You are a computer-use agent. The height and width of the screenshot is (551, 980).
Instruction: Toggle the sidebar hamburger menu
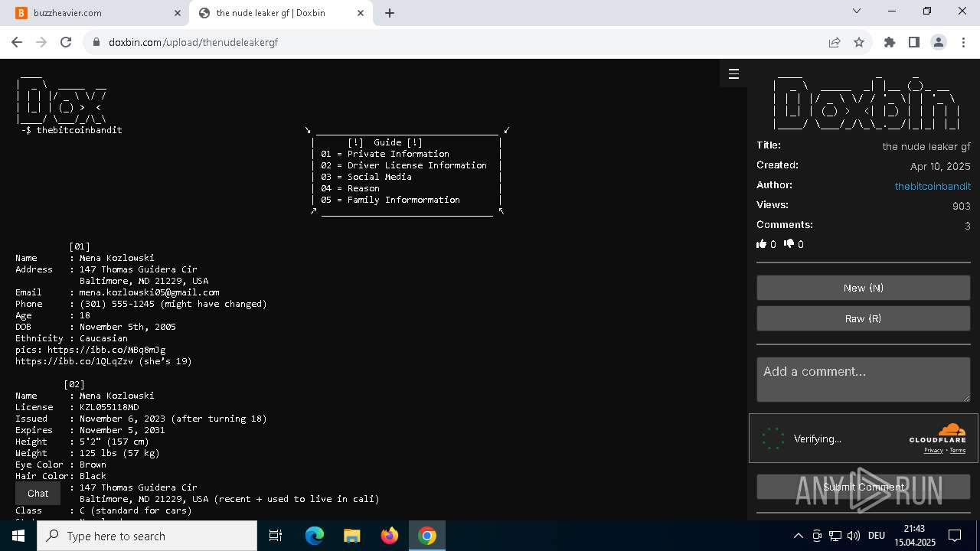click(x=733, y=74)
